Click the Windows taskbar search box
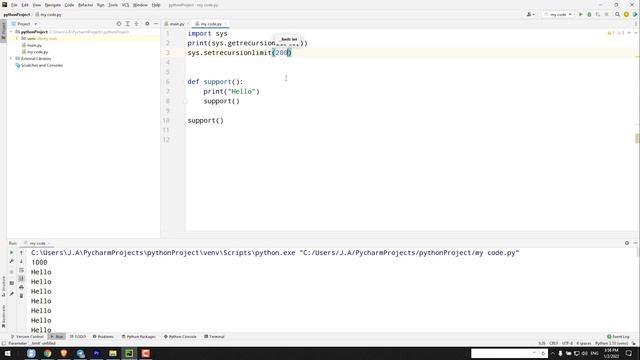 pyautogui.click(x=509, y=353)
